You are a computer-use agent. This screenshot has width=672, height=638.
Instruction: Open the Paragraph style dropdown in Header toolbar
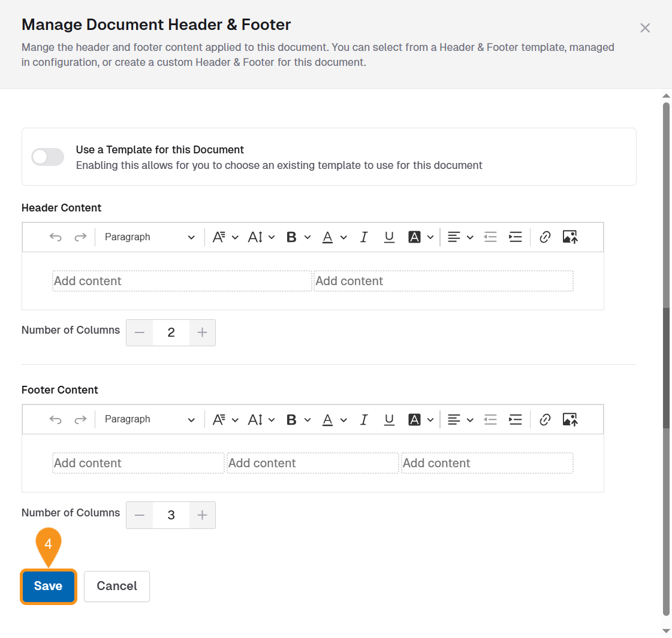(x=149, y=237)
